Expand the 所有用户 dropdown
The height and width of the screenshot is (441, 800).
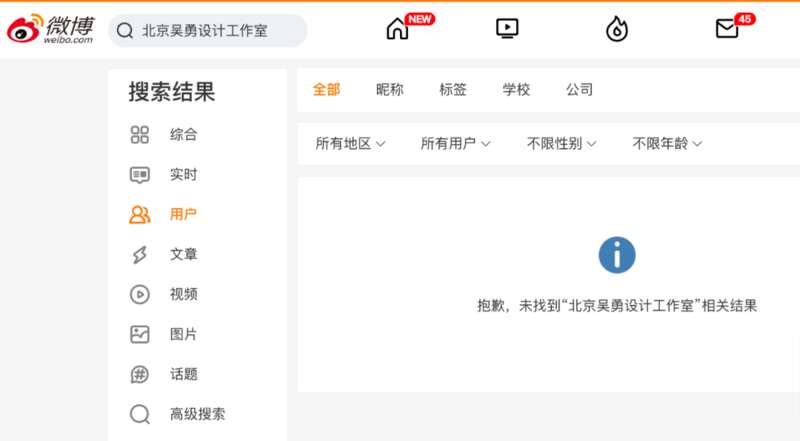click(x=456, y=143)
